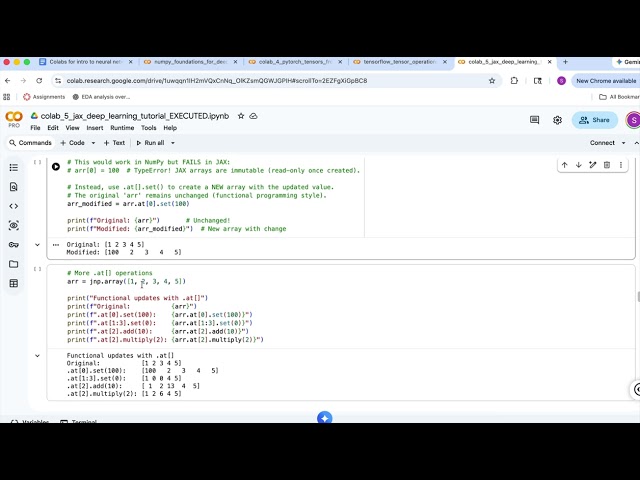The height and width of the screenshot is (480, 640).
Task: Open the comments icon
Action: 534,120
